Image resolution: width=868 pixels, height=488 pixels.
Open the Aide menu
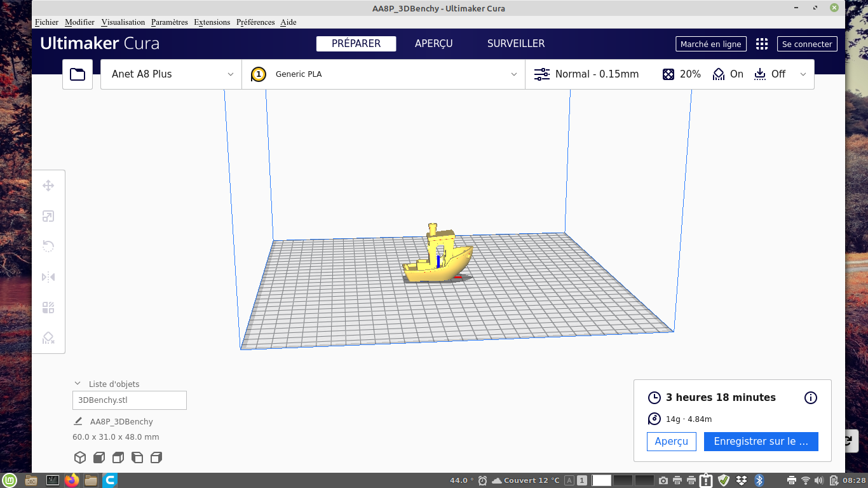(x=288, y=22)
